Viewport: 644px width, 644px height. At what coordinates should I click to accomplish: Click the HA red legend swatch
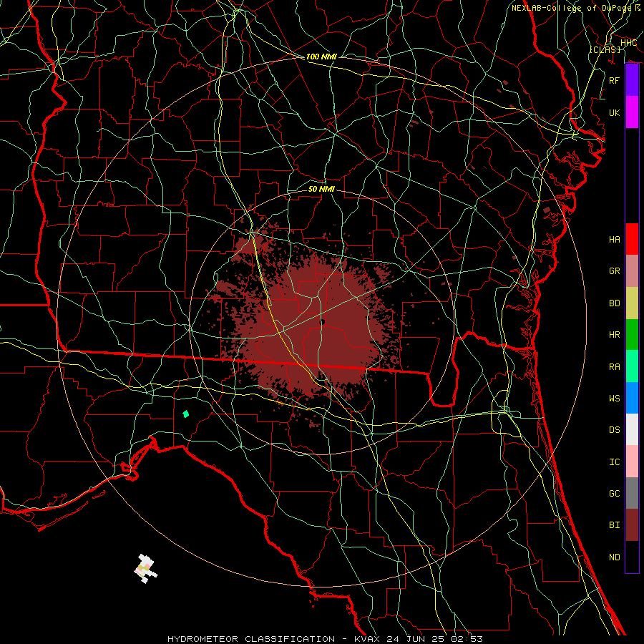pos(632,239)
